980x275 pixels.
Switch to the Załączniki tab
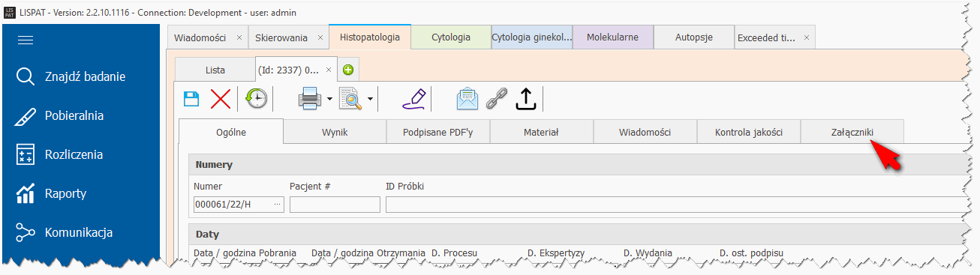coord(852,132)
